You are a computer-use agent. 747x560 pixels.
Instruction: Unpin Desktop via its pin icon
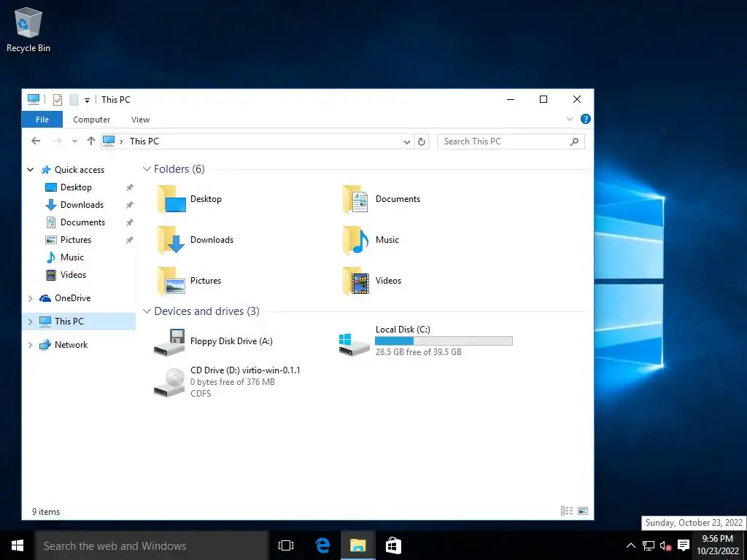(x=129, y=187)
